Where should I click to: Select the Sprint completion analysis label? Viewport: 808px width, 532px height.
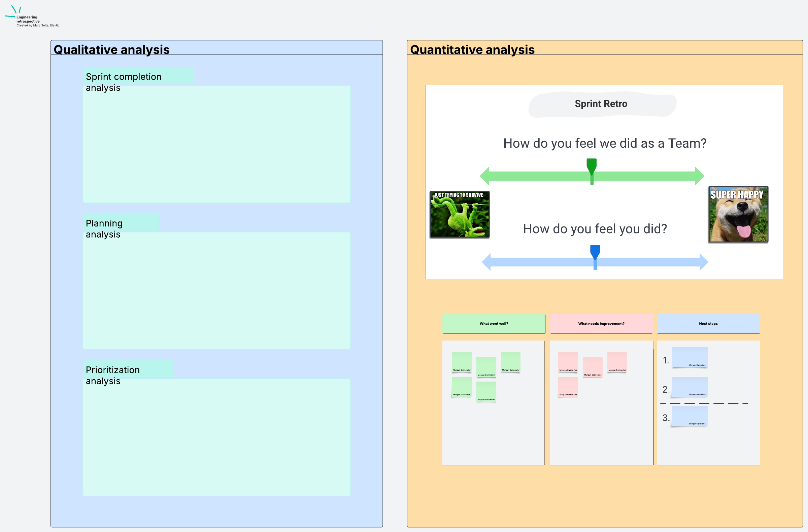[x=124, y=77]
